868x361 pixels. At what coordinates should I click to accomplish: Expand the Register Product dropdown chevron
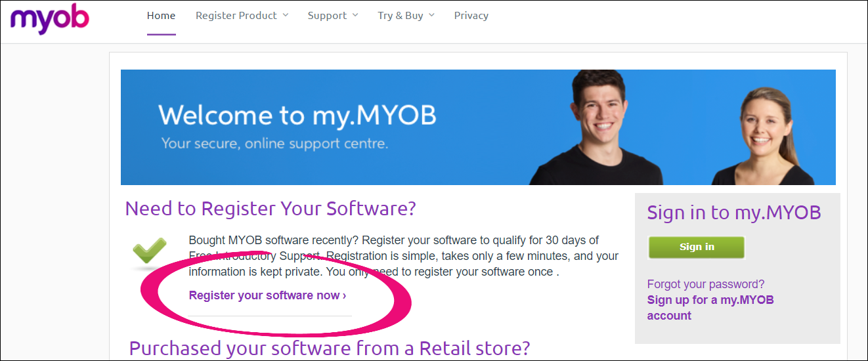click(x=286, y=15)
